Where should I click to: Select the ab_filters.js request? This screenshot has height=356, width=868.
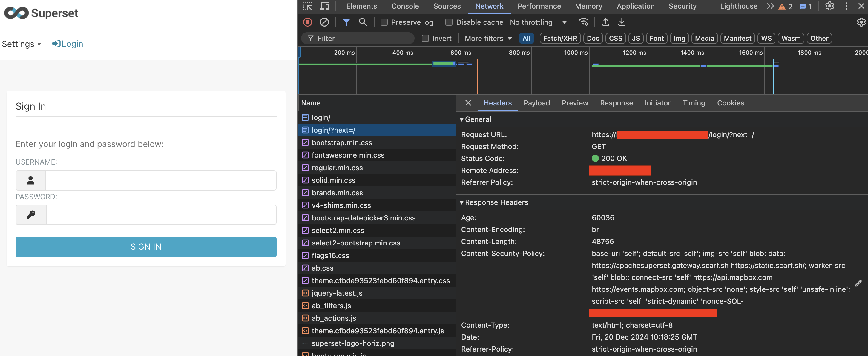pyautogui.click(x=377, y=306)
